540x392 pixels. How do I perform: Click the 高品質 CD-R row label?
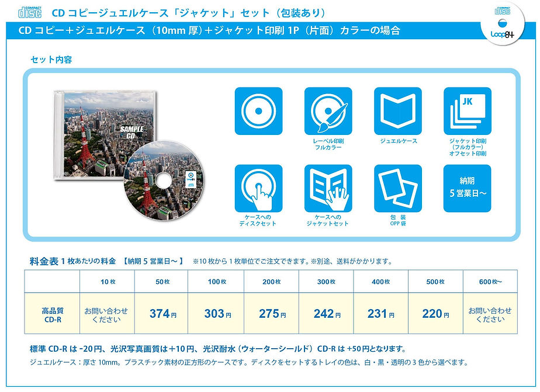pyautogui.click(x=53, y=315)
